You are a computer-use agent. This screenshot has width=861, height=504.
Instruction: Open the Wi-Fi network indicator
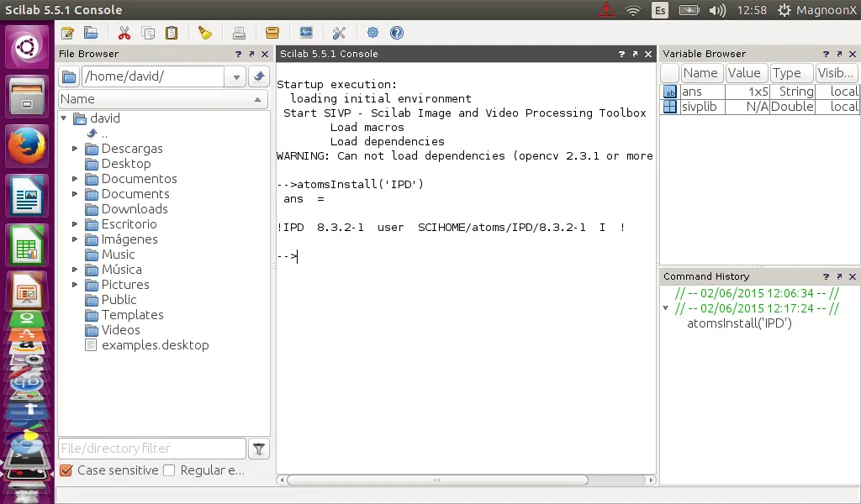click(x=633, y=10)
